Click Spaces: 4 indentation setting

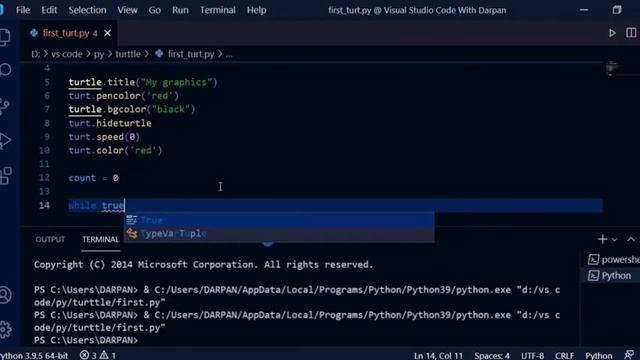(x=492, y=356)
